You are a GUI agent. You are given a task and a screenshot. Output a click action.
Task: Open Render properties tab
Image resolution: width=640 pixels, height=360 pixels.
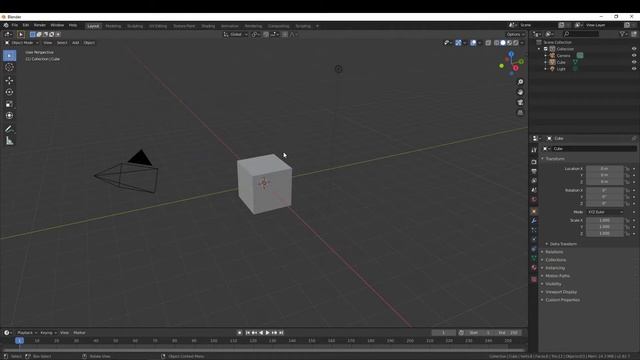click(534, 162)
